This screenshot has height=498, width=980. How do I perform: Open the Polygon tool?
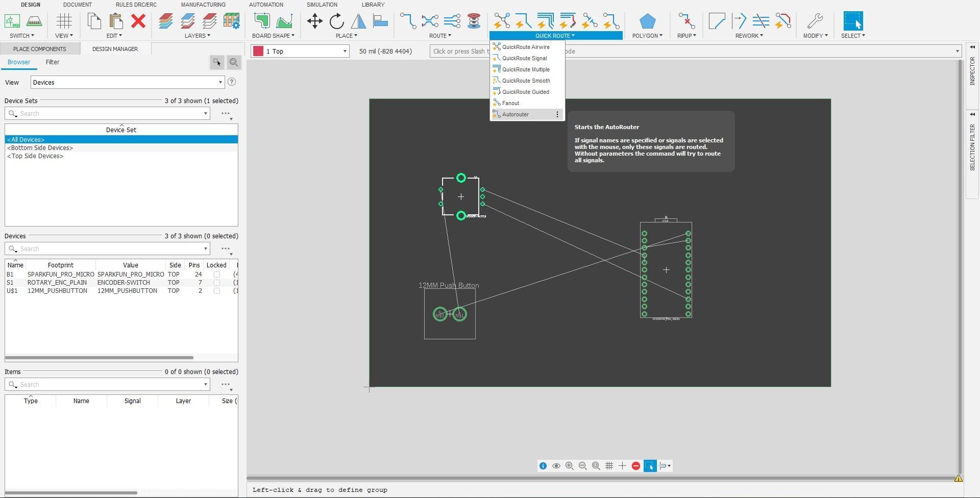pos(647,21)
